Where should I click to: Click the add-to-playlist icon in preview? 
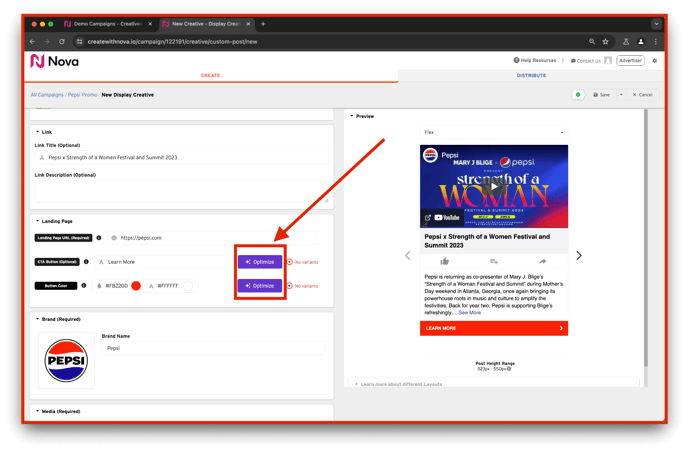click(x=494, y=261)
